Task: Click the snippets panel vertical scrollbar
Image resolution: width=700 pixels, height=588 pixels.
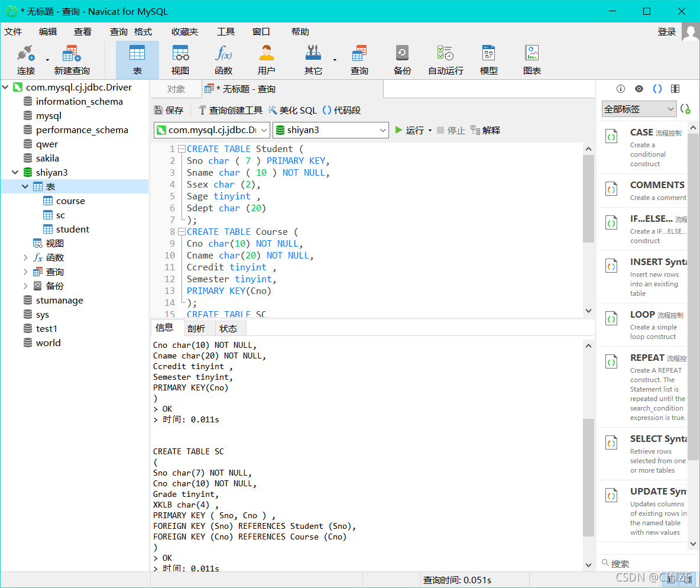Action: (693, 296)
